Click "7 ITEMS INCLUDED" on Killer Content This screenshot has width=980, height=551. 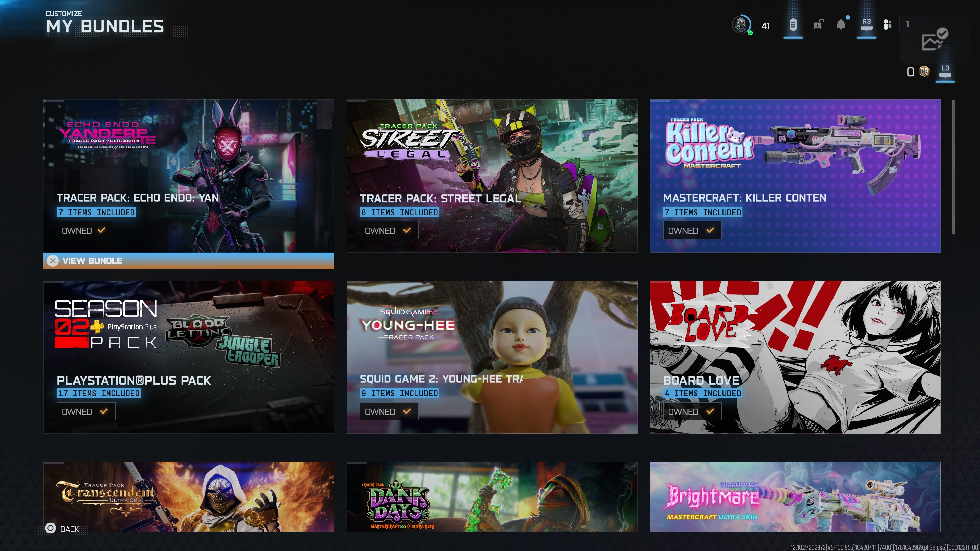click(x=703, y=212)
